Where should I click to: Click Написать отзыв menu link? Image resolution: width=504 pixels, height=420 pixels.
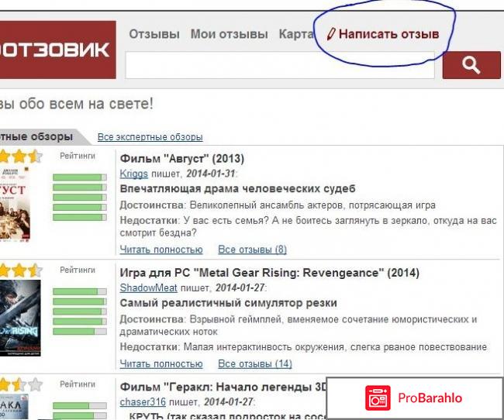click(388, 34)
